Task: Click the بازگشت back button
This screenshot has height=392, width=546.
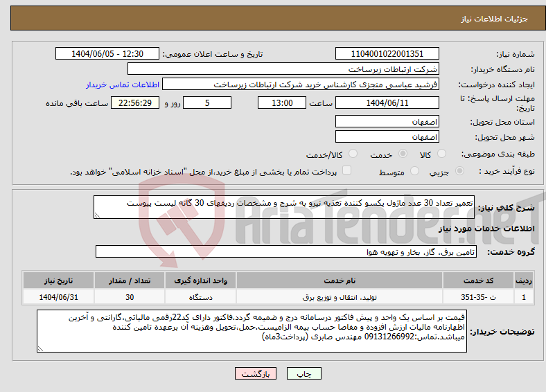Action: click(256, 373)
